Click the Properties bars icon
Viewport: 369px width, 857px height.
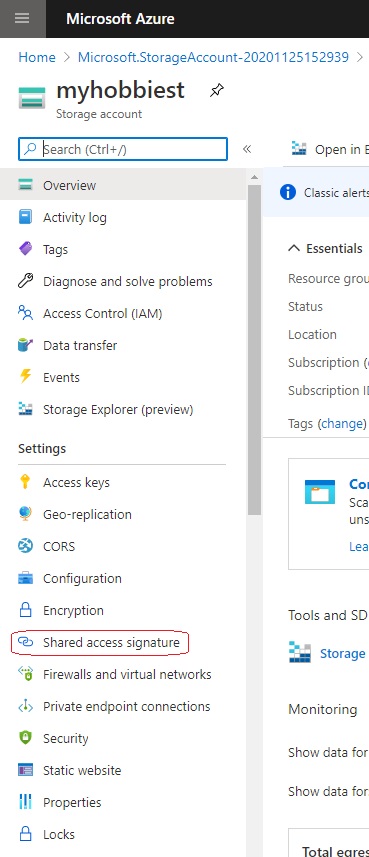[26, 802]
